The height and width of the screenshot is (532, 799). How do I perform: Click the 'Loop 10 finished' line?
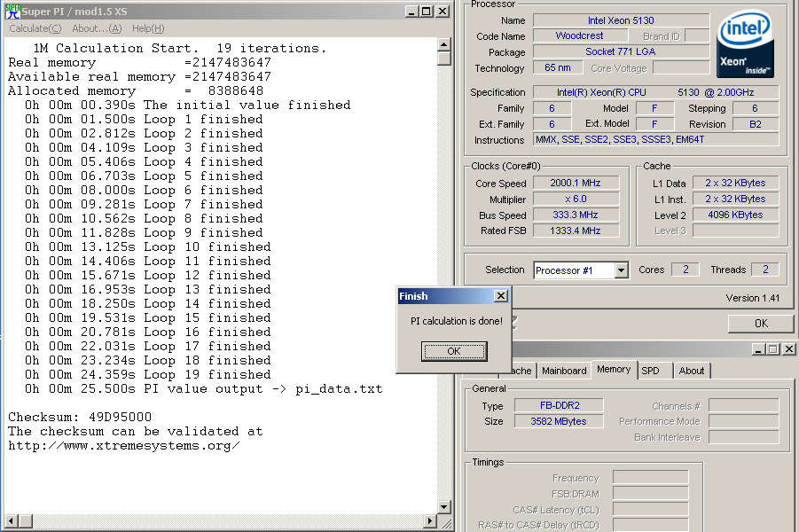148,246
